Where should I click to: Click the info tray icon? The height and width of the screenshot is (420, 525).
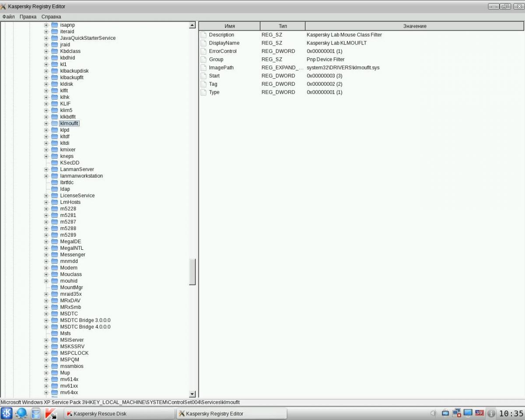pos(491,413)
